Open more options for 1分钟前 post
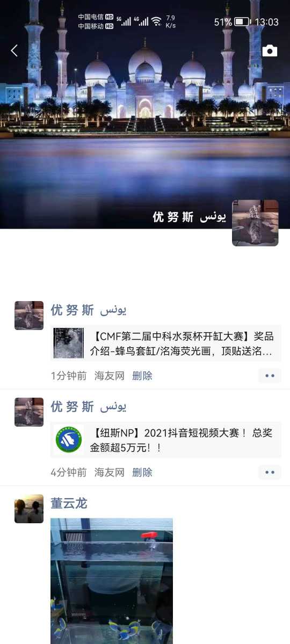The image size is (290, 644). pyautogui.click(x=270, y=376)
